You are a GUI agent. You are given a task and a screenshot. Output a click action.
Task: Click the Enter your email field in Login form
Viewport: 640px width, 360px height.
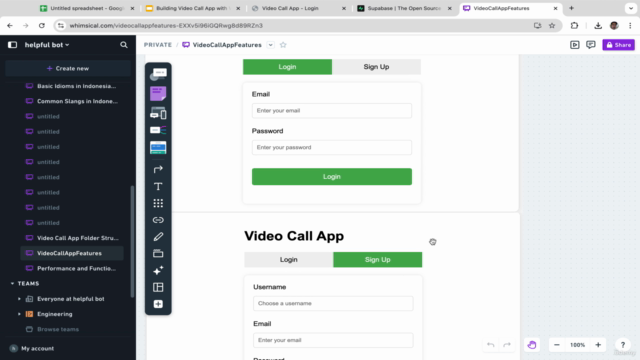point(332,111)
